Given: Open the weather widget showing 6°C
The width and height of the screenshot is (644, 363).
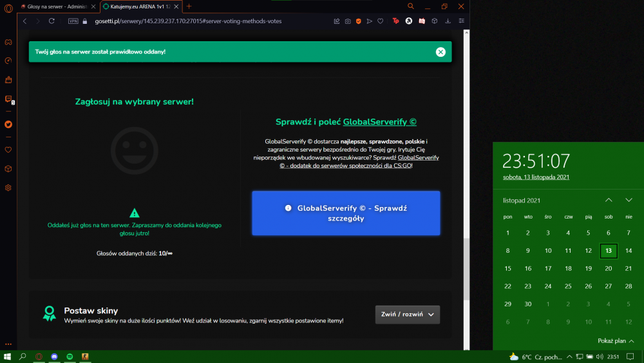Looking at the screenshot, I should pyautogui.click(x=536, y=357).
